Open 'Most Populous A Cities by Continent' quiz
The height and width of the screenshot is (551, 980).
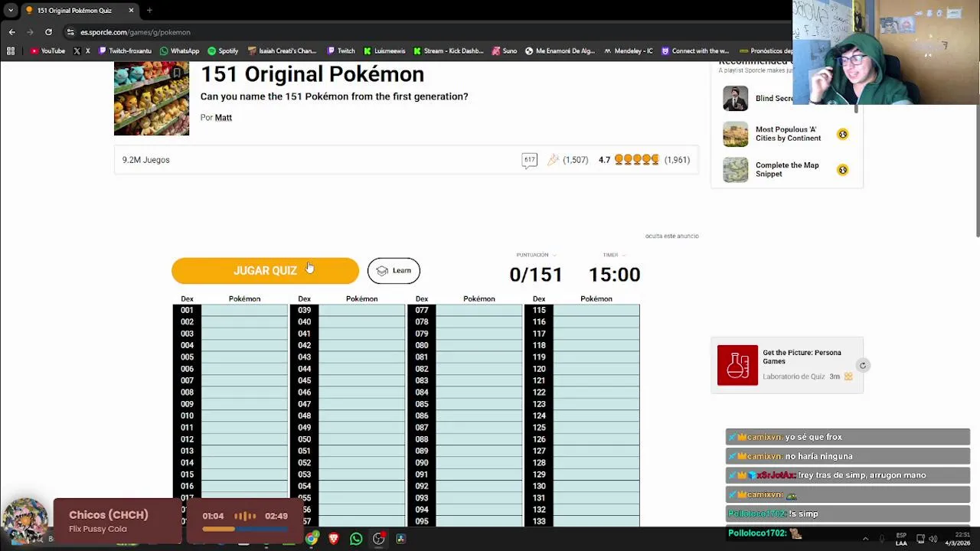(788, 134)
